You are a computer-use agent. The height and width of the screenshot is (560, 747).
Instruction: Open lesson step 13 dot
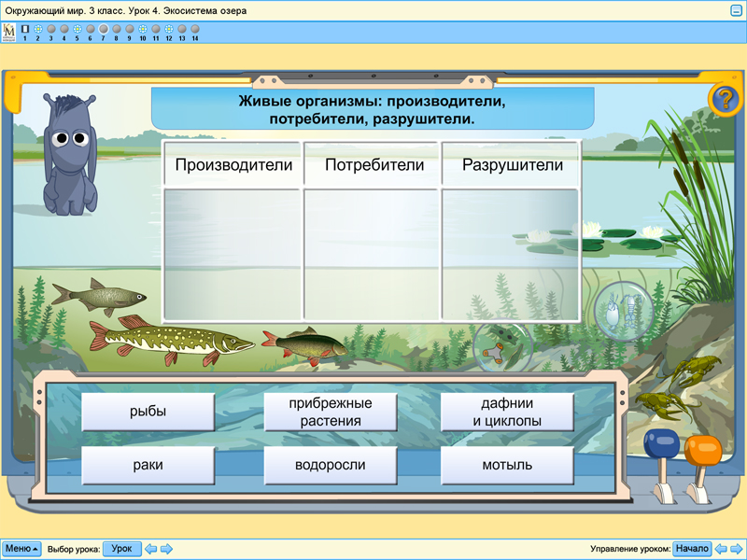point(182,29)
